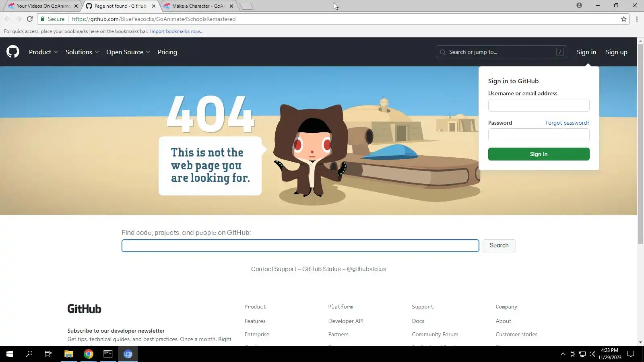This screenshot has width=644, height=362.
Task: Open the GitHub Status link
Action: (321, 269)
